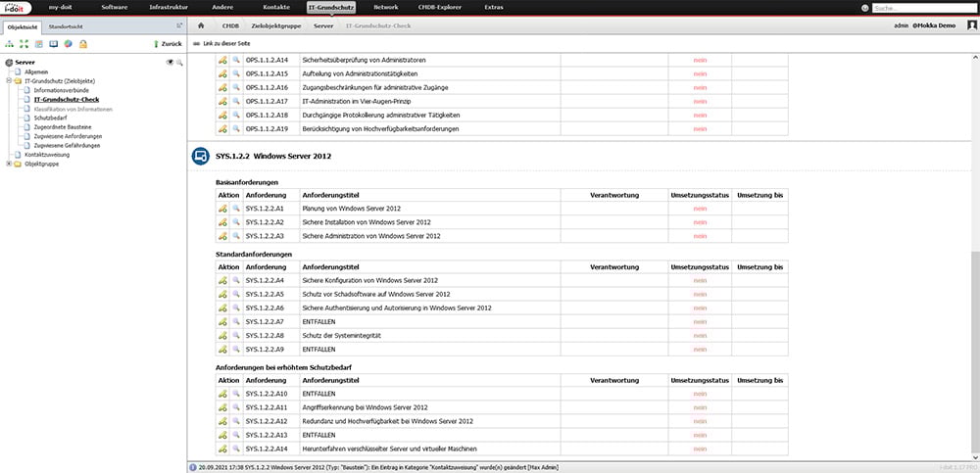Open the Network menu
Screen dimensions: 980x473
(385, 8)
